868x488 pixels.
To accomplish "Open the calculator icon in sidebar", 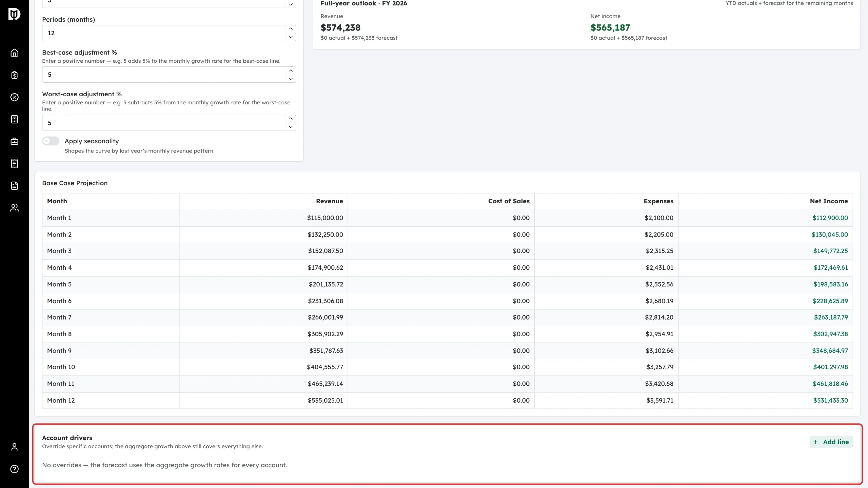I will pos(14,119).
